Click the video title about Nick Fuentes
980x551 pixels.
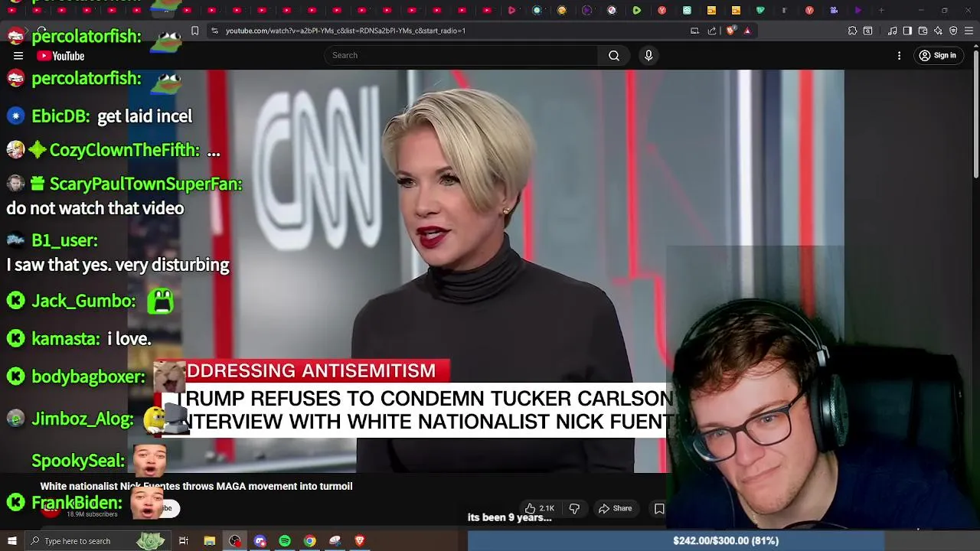pyautogui.click(x=196, y=486)
